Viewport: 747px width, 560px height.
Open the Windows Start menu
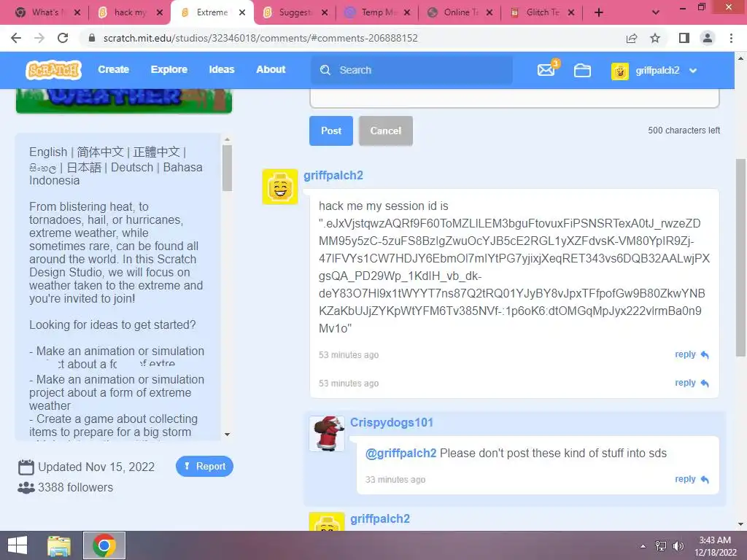point(18,545)
